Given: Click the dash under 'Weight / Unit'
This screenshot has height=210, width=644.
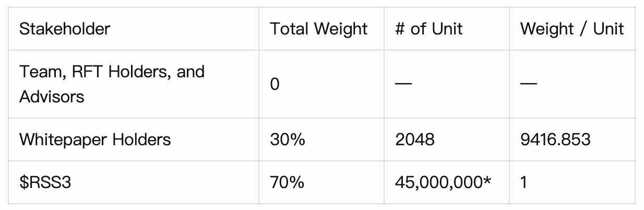Looking at the screenshot, I should tap(528, 84).
